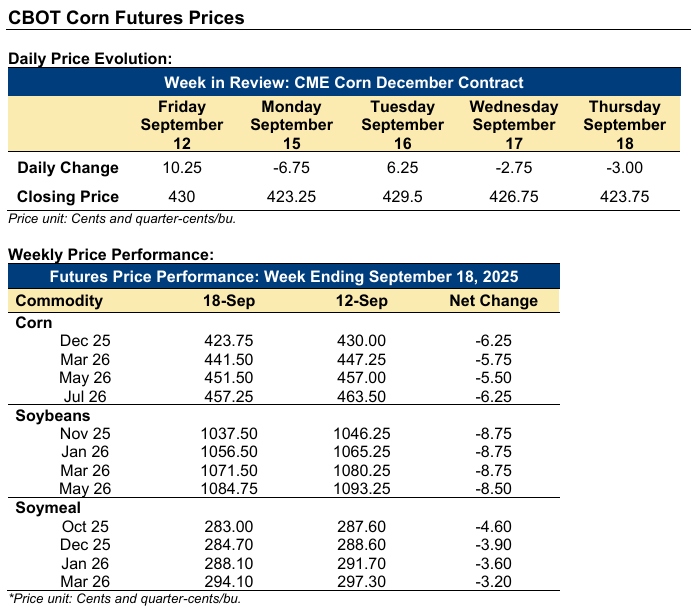Select the "Nov 25" soybeans contract label
691x609 pixels.
click(x=86, y=433)
